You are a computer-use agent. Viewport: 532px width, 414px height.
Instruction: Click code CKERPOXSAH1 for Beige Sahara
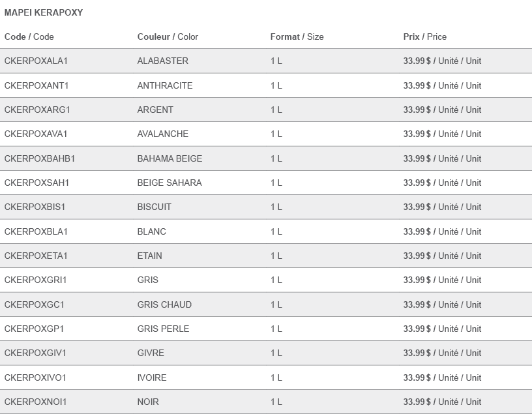pyautogui.click(x=37, y=183)
